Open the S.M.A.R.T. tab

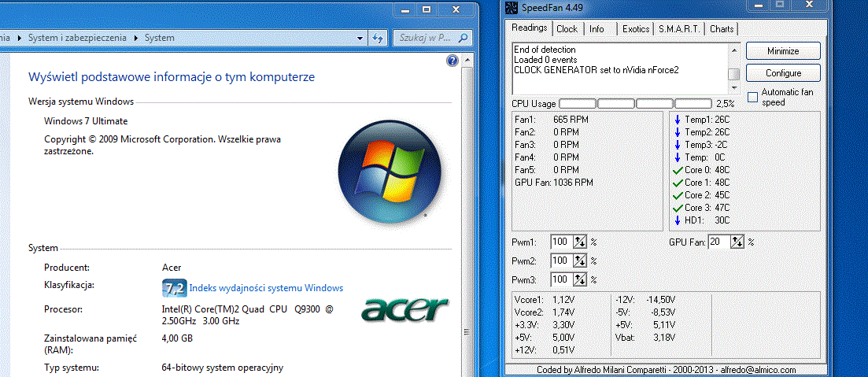680,29
